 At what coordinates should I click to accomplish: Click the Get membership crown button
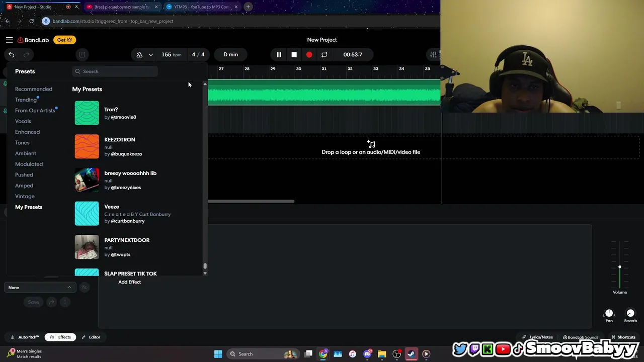click(x=64, y=40)
